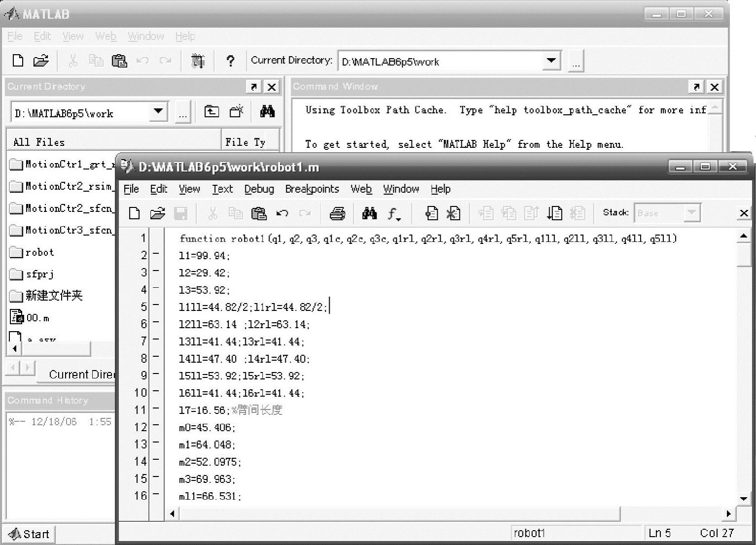Set/clear breakpoint icon in editor toolbar
The image size is (756, 545).
[x=431, y=213]
